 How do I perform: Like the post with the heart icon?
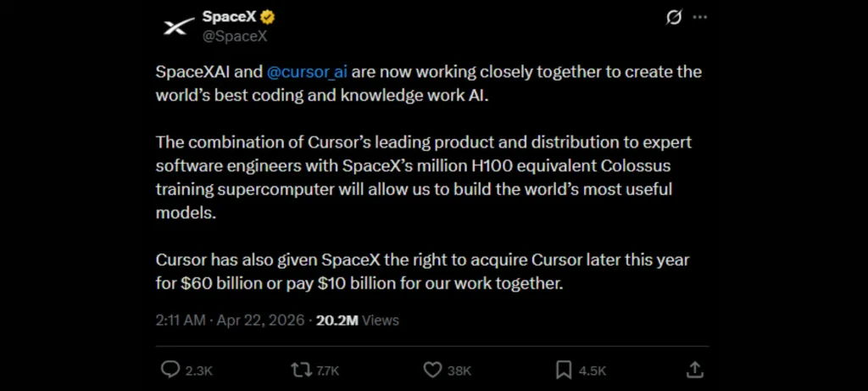tap(432, 370)
